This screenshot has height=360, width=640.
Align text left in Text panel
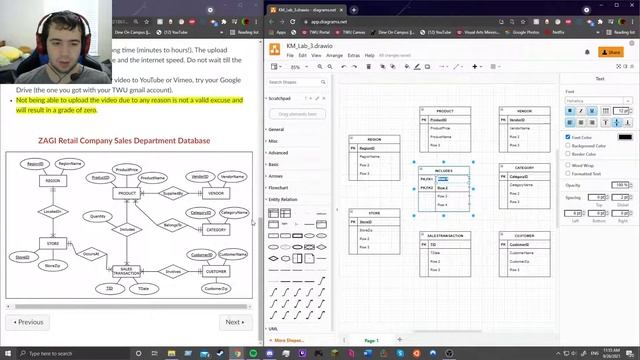[x=570, y=122]
